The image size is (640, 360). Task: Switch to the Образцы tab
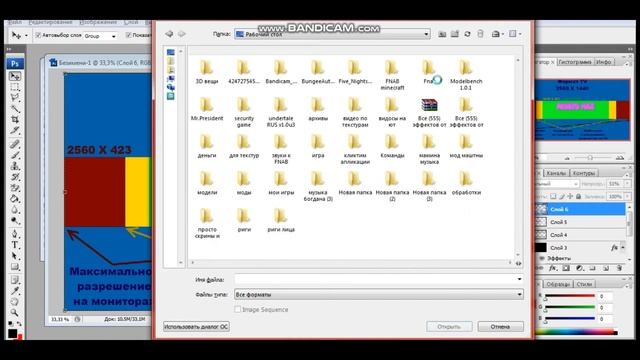tap(558, 284)
